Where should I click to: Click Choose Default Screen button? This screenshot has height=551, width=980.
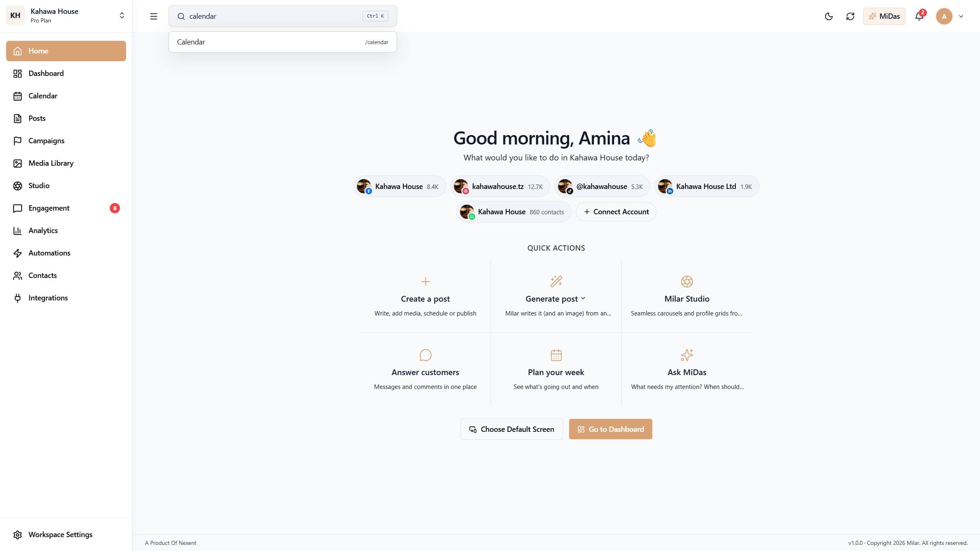pyautogui.click(x=512, y=429)
